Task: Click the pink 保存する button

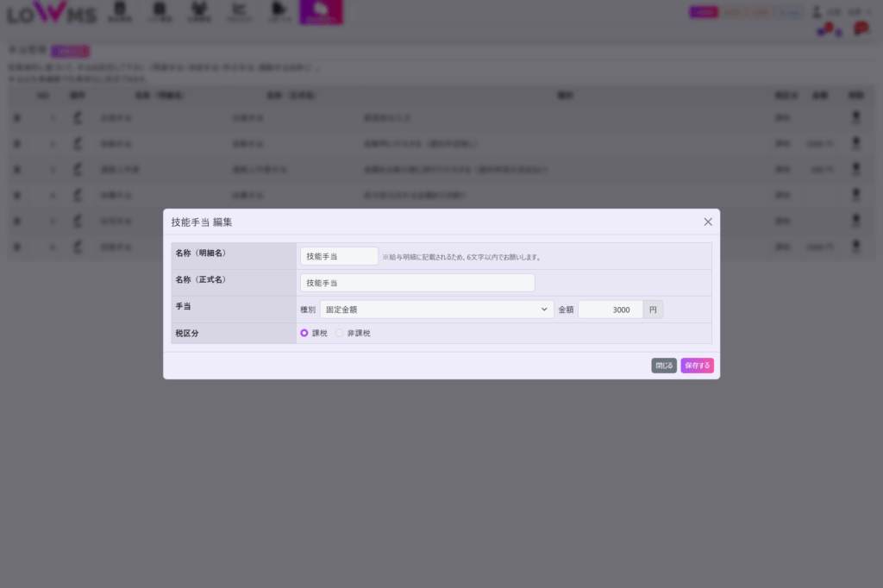Action: pos(697,366)
